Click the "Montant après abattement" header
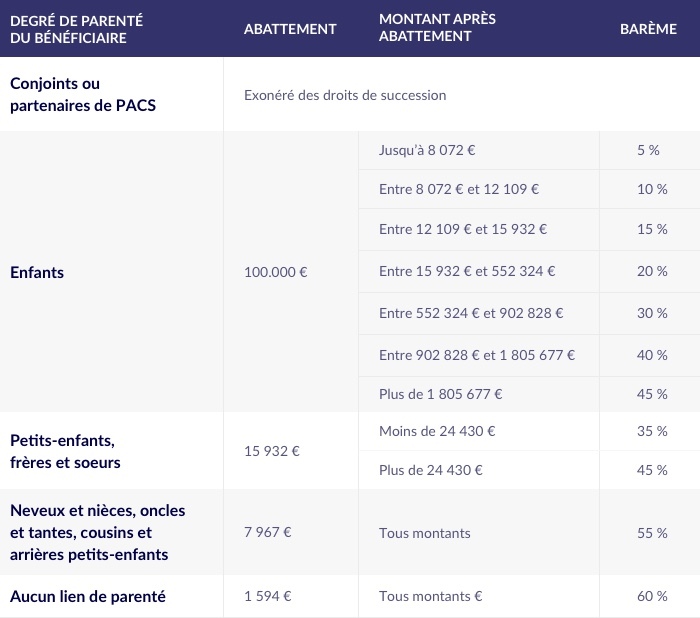This screenshot has height=618, width=700. coord(437,28)
